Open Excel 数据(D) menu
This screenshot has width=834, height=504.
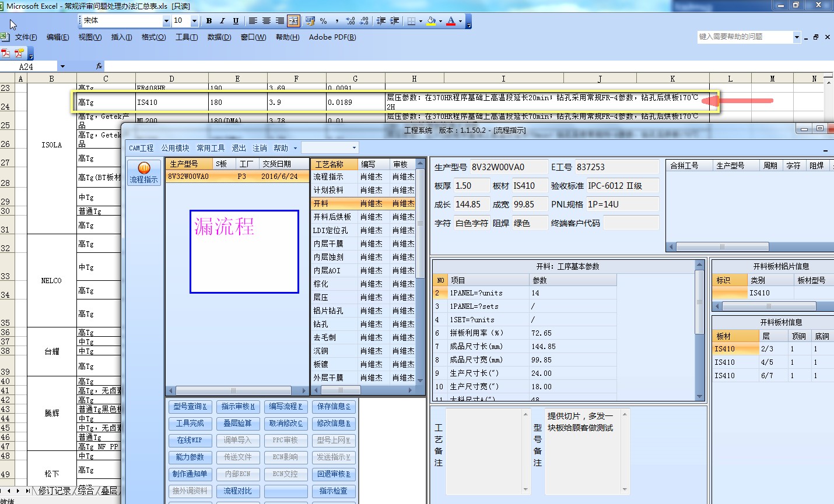(219, 37)
